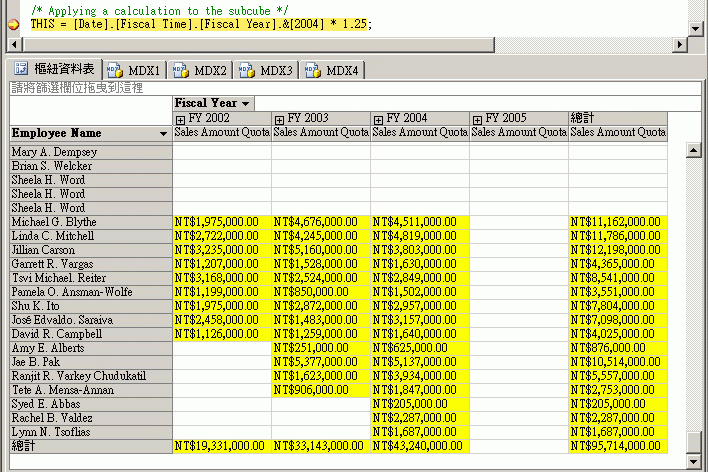Click the code editor scroll-right arrow
Viewport: 708px width, 472px height.
[680, 44]
